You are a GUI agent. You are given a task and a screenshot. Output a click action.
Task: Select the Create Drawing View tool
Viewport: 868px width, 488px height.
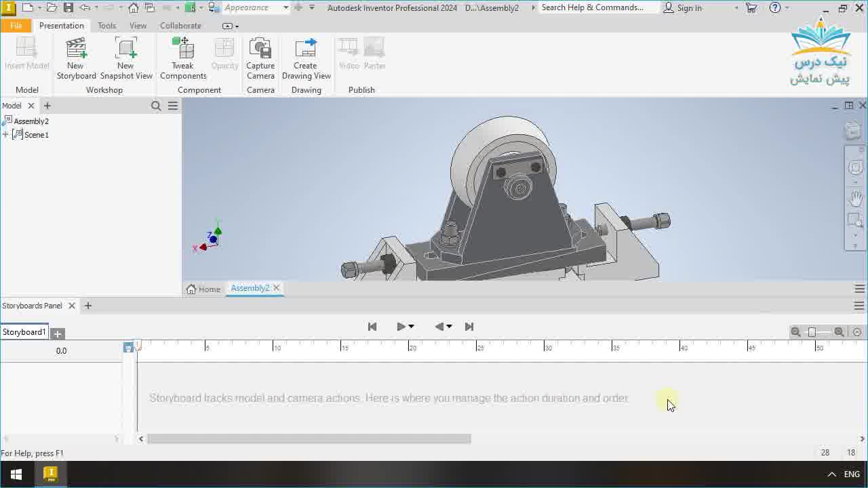(306, 58)
